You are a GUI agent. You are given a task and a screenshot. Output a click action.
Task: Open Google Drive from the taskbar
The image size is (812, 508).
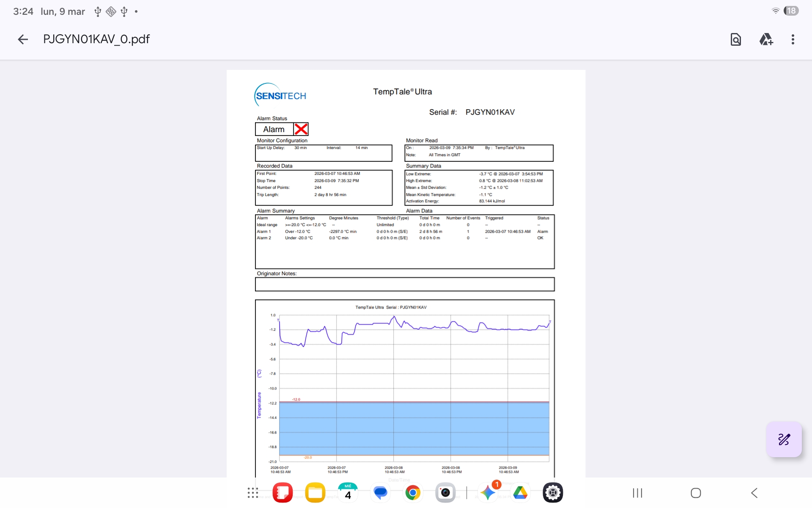tap(520, 493)
